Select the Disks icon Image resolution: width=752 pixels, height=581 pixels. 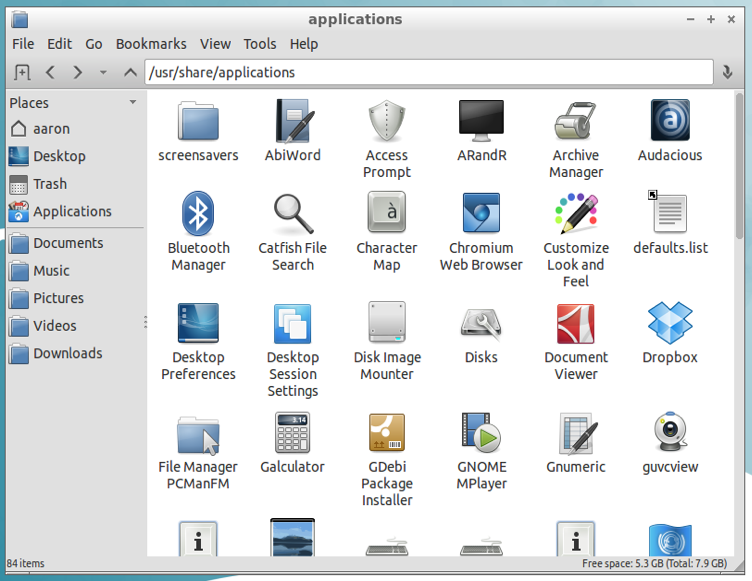(481, 323)
